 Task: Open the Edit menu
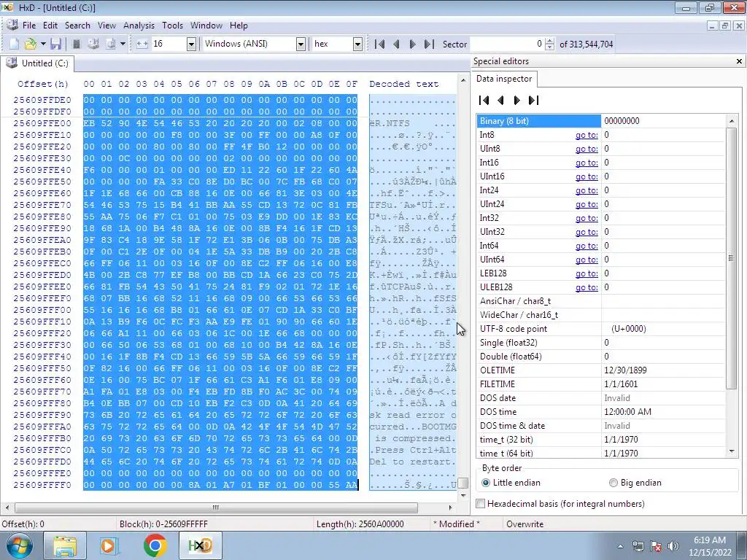click(x=50, y=26)
